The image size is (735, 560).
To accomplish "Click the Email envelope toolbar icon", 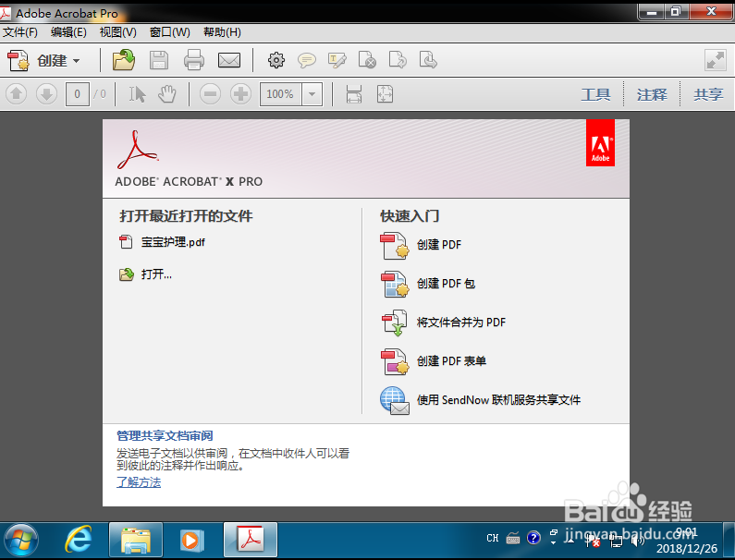I will 229,60.
